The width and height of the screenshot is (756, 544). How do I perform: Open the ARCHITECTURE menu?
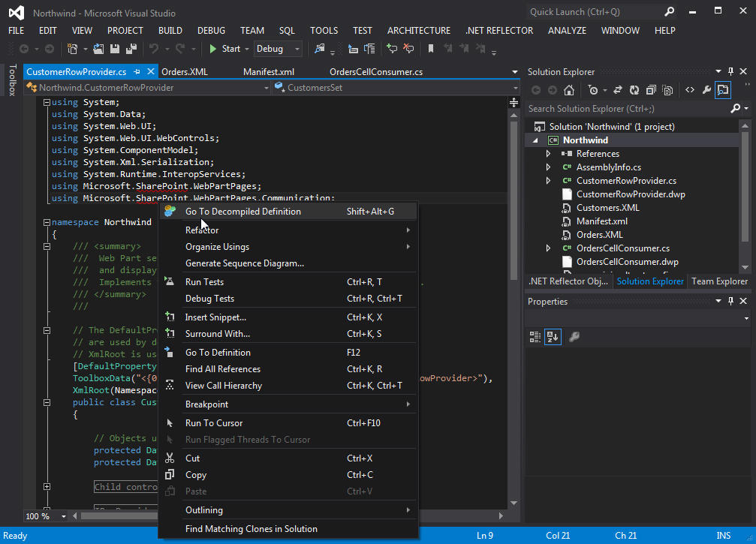coord(418,31)
